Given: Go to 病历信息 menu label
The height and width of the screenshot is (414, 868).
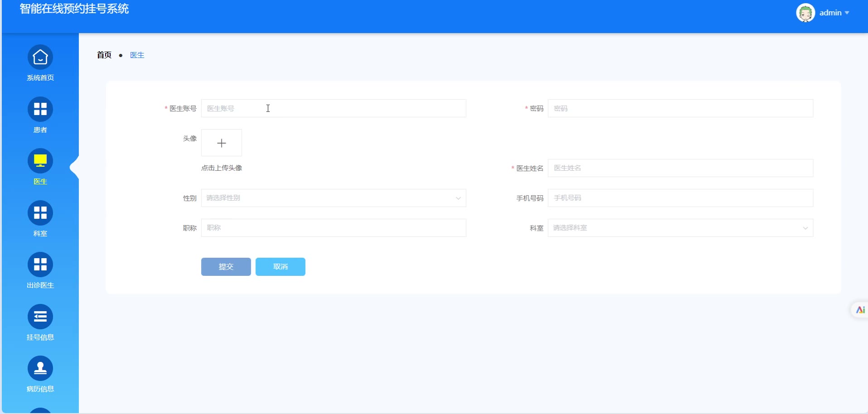Looking at the screenshot, I should pos(40,389).
